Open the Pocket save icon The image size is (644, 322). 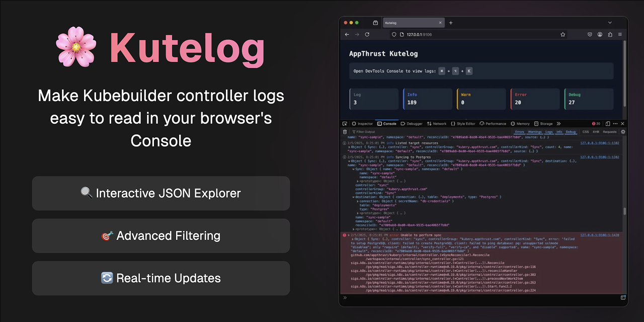tap(590, 34)
